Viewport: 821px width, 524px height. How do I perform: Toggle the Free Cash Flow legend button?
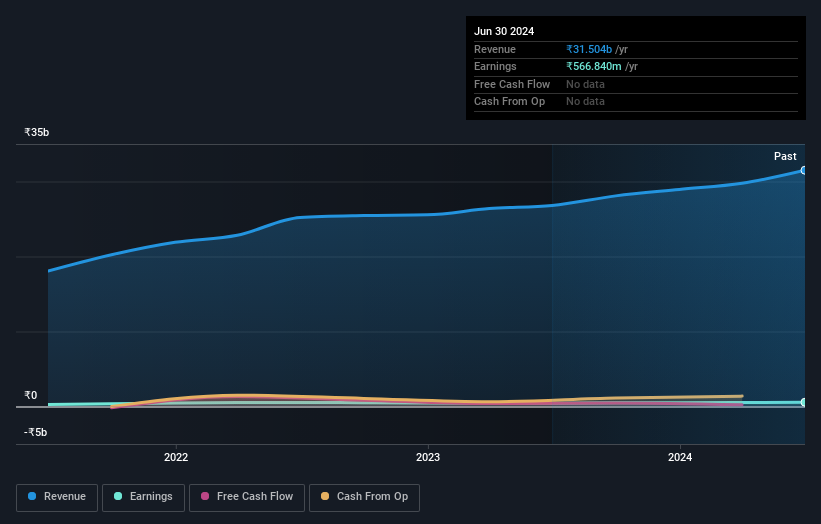pyautogui.click(x=247, y=497)
